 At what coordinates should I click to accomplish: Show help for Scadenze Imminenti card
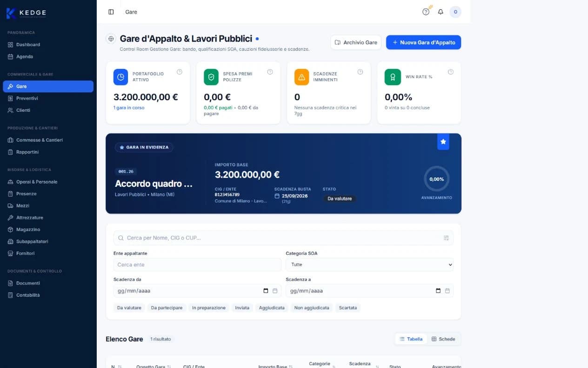tap(360, 72)
